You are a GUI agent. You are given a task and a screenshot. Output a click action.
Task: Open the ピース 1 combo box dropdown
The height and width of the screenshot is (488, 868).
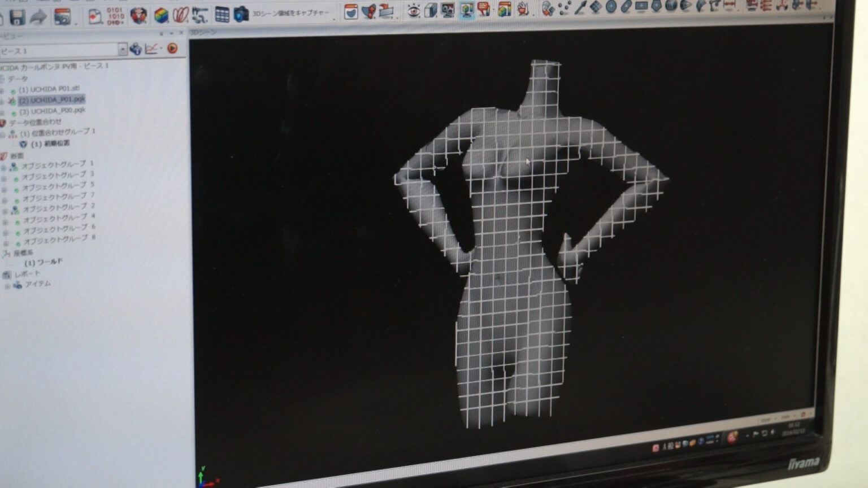[x=122, y=50]
